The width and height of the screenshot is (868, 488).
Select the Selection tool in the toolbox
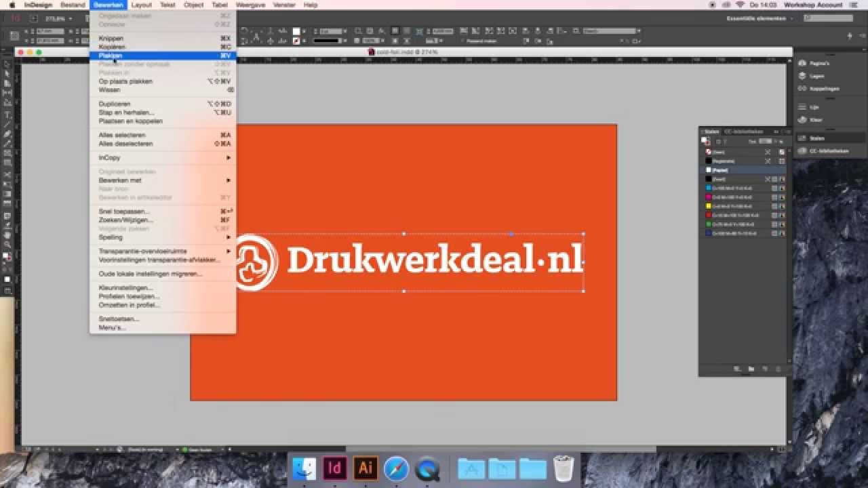click(7, 64)
